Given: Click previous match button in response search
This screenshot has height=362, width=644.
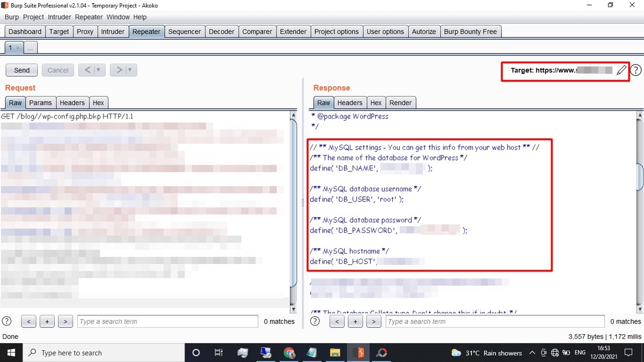Looking at the screenshot, I should [x=336, y=321].
